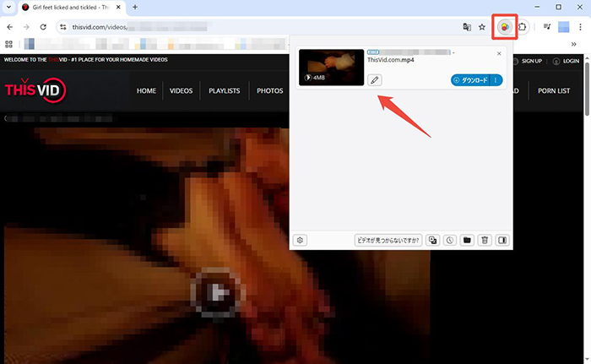Open the side panel icon in the popup

(x=502, y=241)
